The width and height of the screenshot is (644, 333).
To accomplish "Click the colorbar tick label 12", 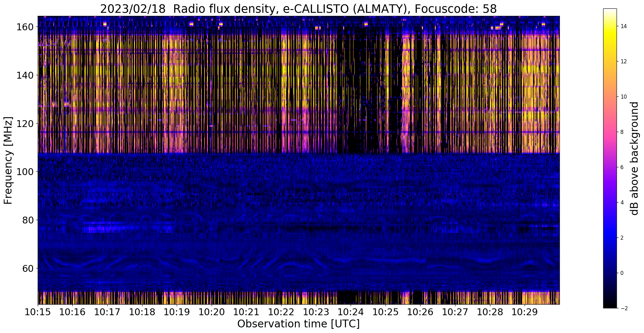I will point(624,61).
